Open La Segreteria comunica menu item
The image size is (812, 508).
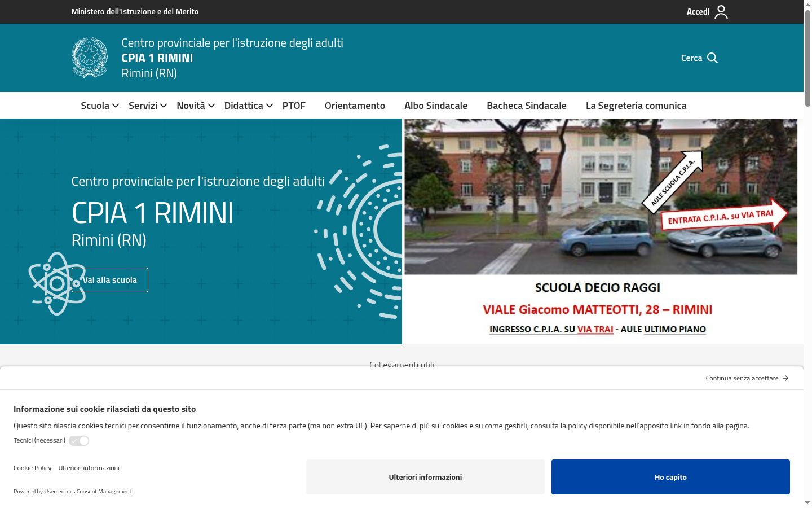[636, 106]
